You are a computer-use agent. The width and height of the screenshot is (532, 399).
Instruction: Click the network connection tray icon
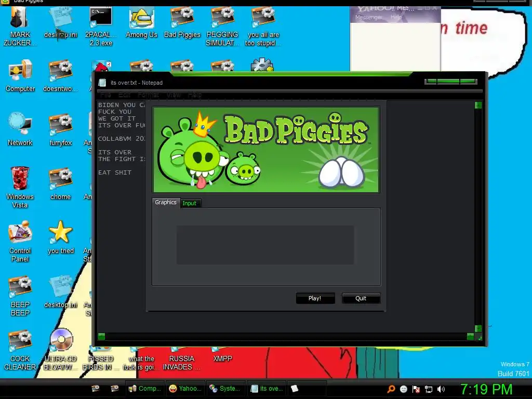[x=429, y=389]
